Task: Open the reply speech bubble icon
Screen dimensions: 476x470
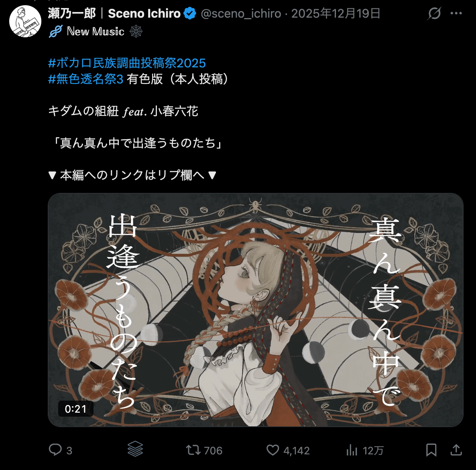Action: click(x=55, y=450)
